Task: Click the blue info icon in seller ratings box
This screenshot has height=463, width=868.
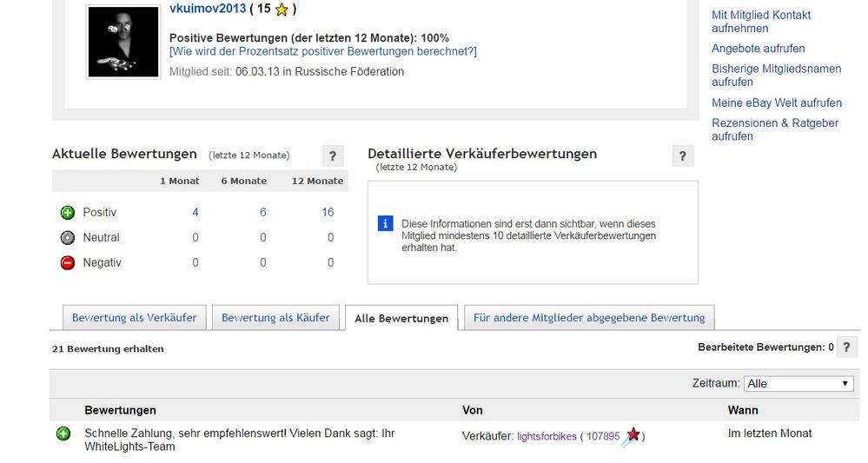Action: coord(386,224)
